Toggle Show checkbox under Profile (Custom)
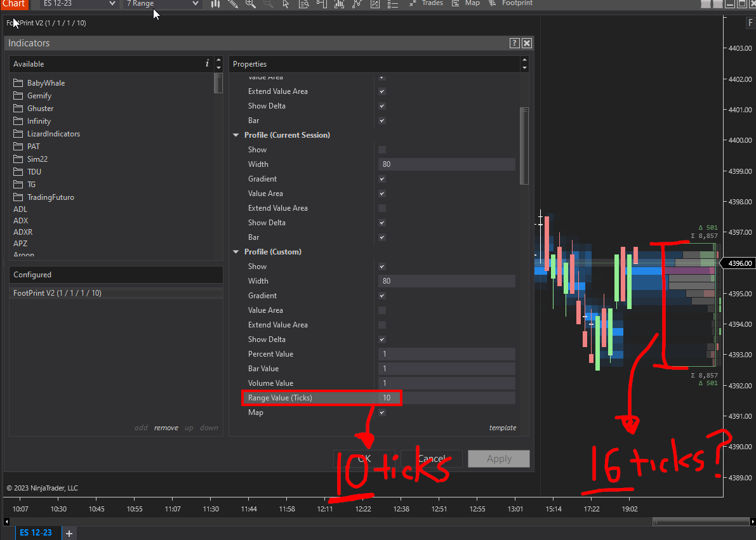The image size is (756, 540). pos(382,266)
